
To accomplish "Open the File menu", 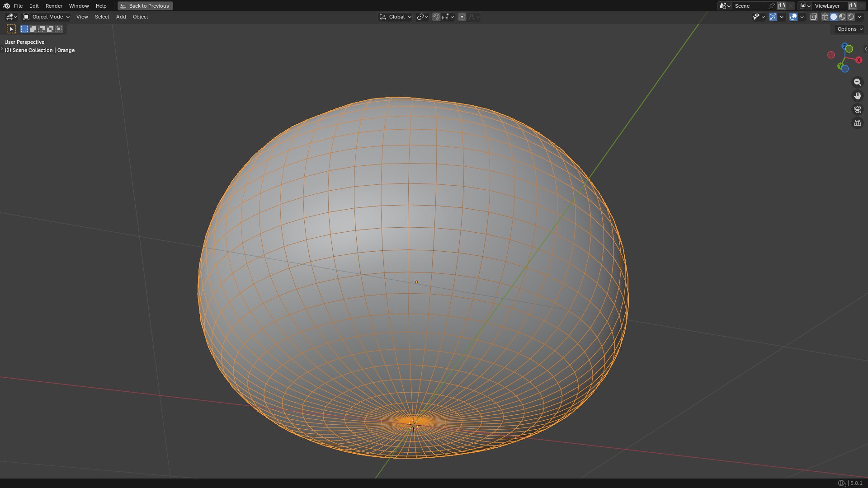I will click(18, 6).
